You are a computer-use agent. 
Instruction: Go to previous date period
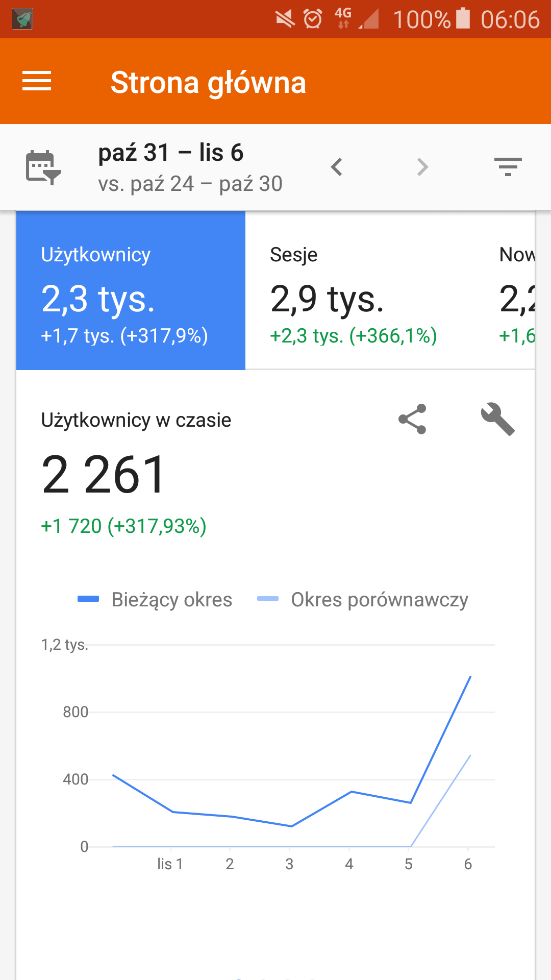click(337, 167)
